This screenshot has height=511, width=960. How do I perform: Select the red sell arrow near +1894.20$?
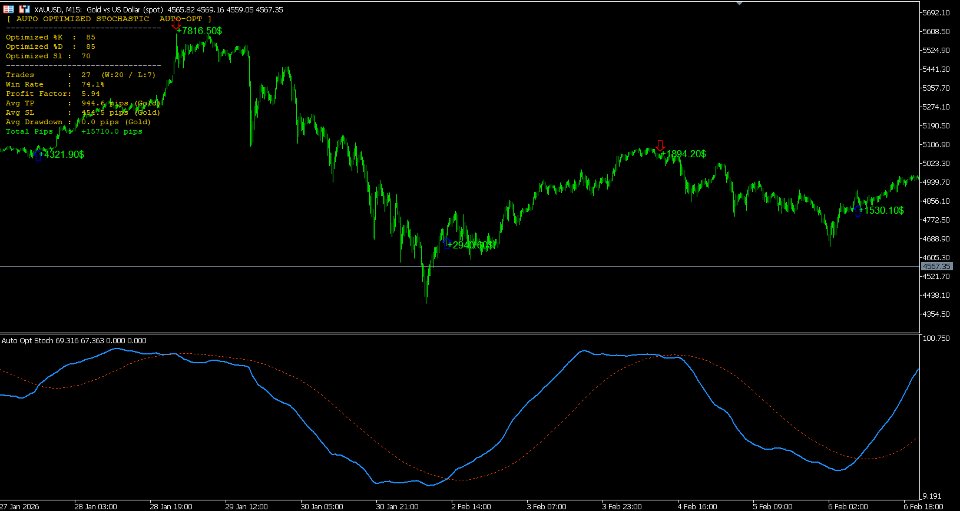(660, 145)
